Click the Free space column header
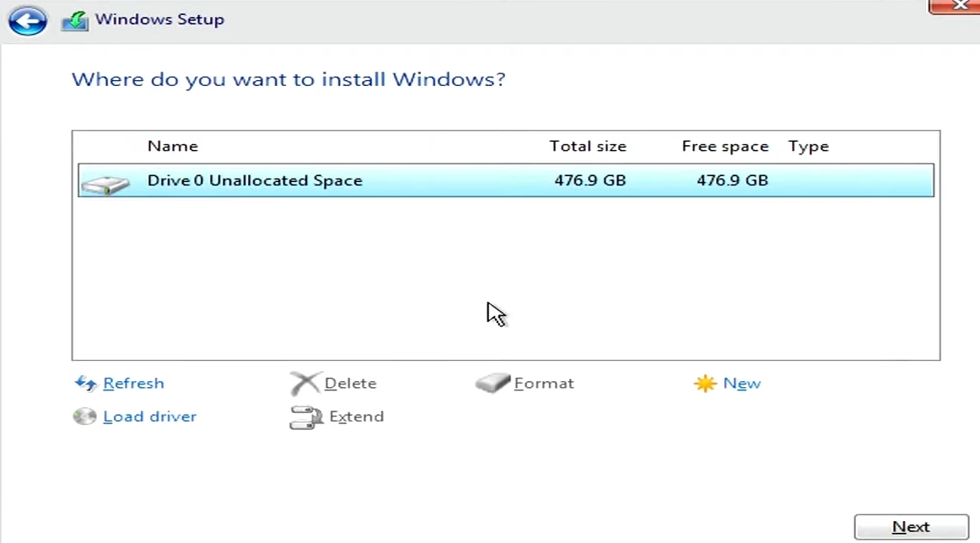The width and height of the screenshot is (980, 543). [725, 146]
